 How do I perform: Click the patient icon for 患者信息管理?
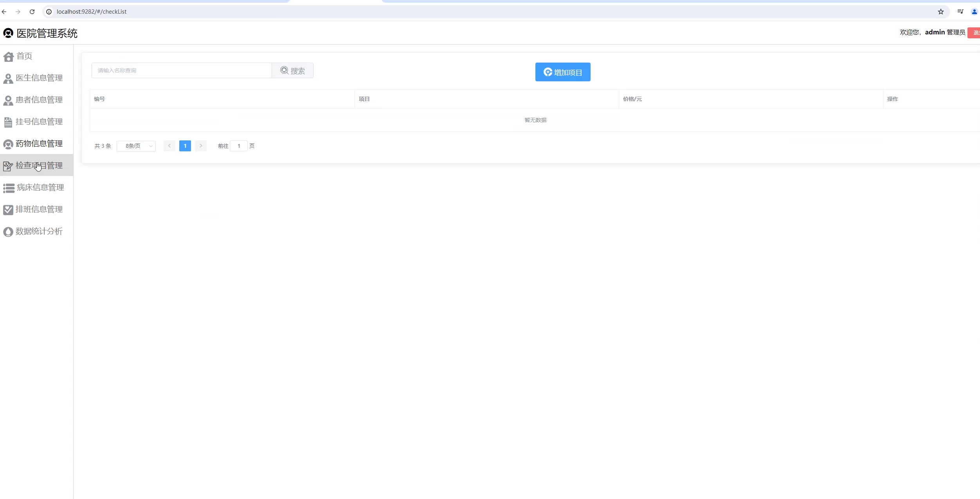tap(8, 101)
